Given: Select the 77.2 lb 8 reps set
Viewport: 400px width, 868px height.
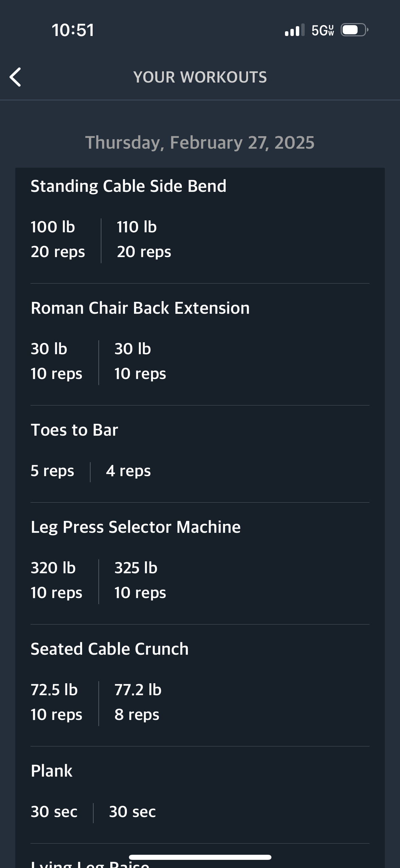Looking at the screenshot, I should click(138, 702).
